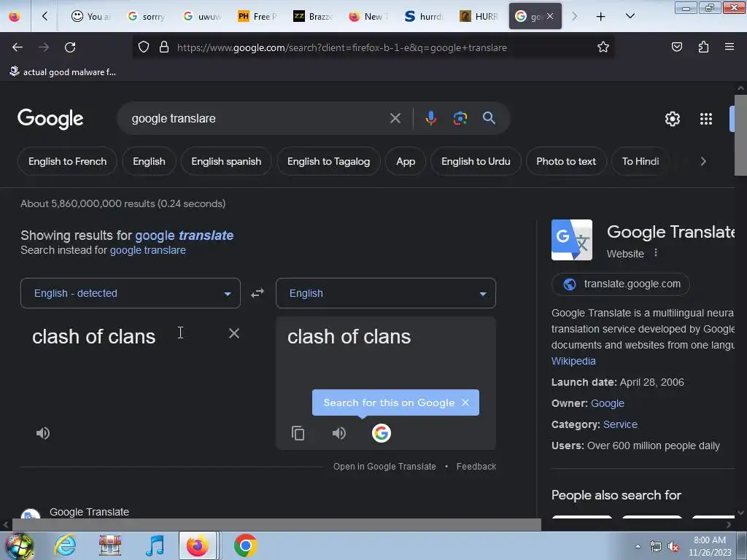Image resolution: width=747 pixels, height=560 pixels.
Task: Reload the current page
Action: pos(70,47)
